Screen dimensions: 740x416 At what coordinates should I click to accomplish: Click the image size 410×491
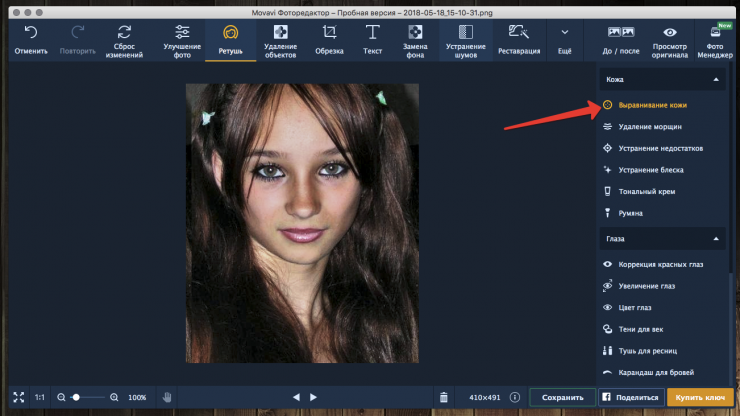[x=485, y=398]
